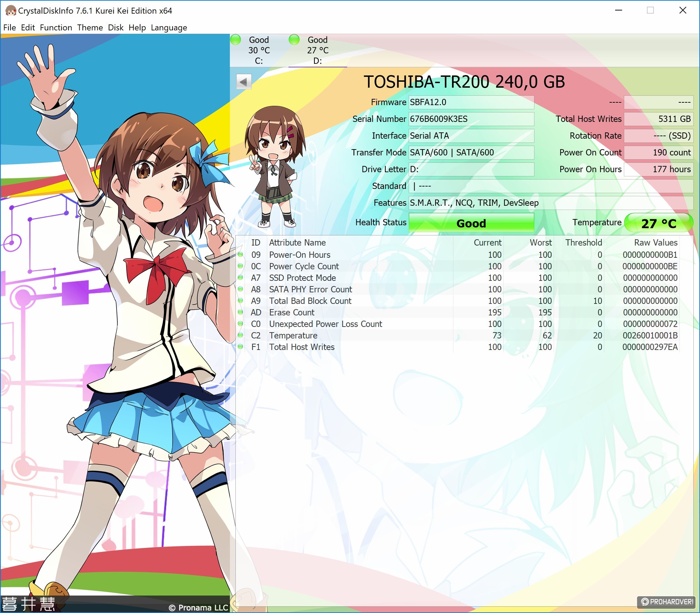
Task: Open the File menu
Action: pyautogui.click(x=9, y=28)
